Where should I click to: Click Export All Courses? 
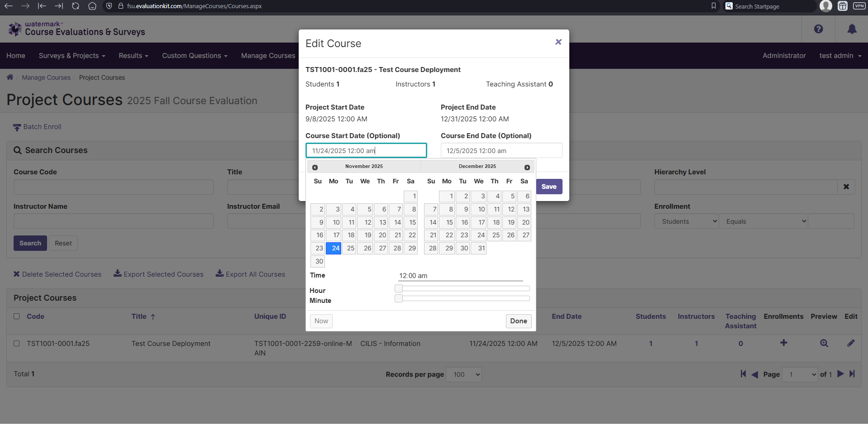(250, 274)
